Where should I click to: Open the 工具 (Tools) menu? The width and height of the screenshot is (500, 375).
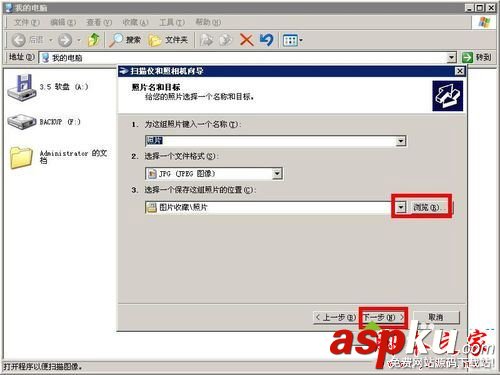point(172,22)
